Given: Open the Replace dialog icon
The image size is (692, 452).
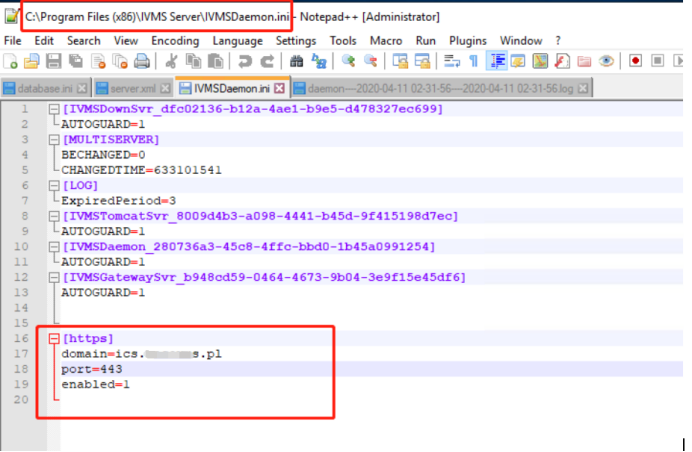Looking at the screenshot, I should point(319,61).
